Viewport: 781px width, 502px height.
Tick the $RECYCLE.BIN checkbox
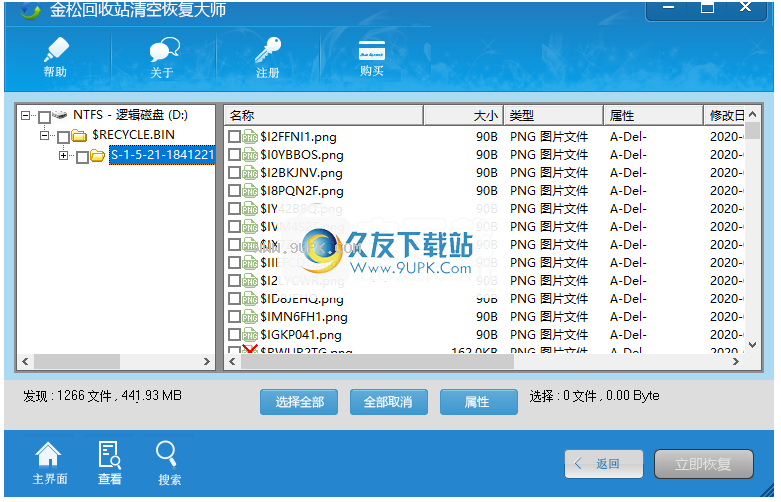coord(63,137)
